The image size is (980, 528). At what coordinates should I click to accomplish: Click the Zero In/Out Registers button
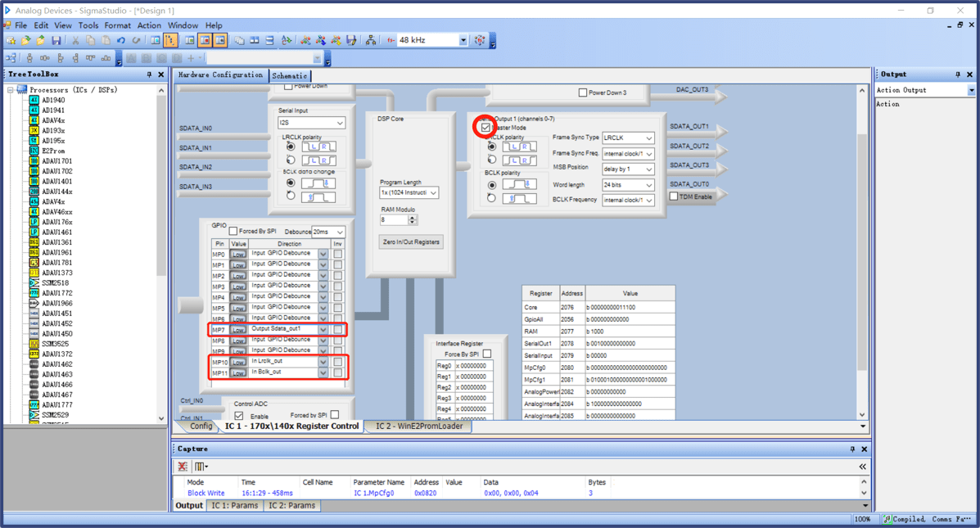tap(411, 241)
